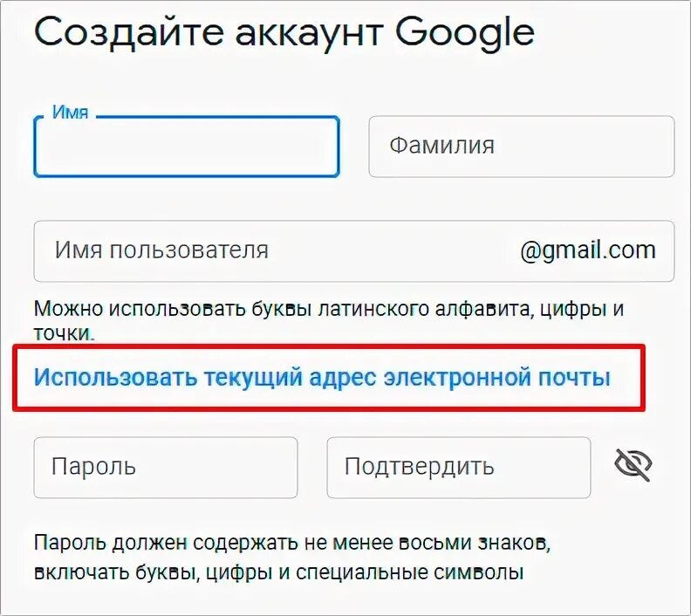
Task: Click the Подтвердить placeholder text
Action: click(x=419, y=467)
